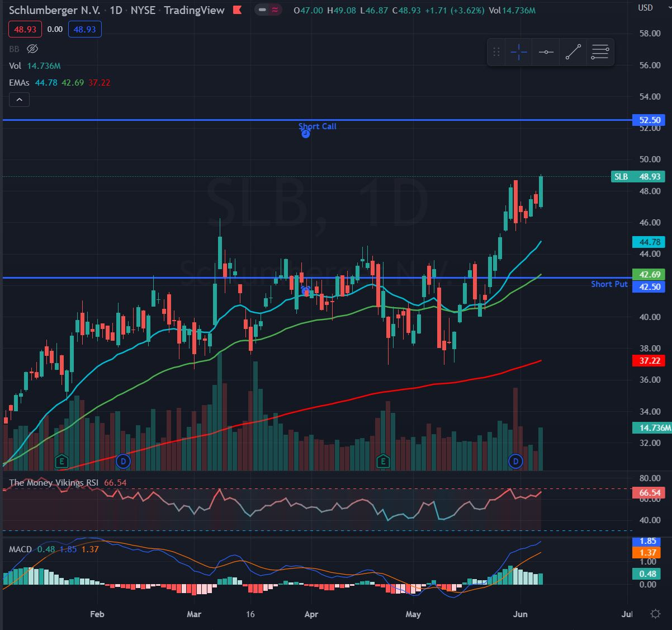Click the gray minus status icon in header pill
The width and height of the screenshot is (672, 630).
pos(262,10)
